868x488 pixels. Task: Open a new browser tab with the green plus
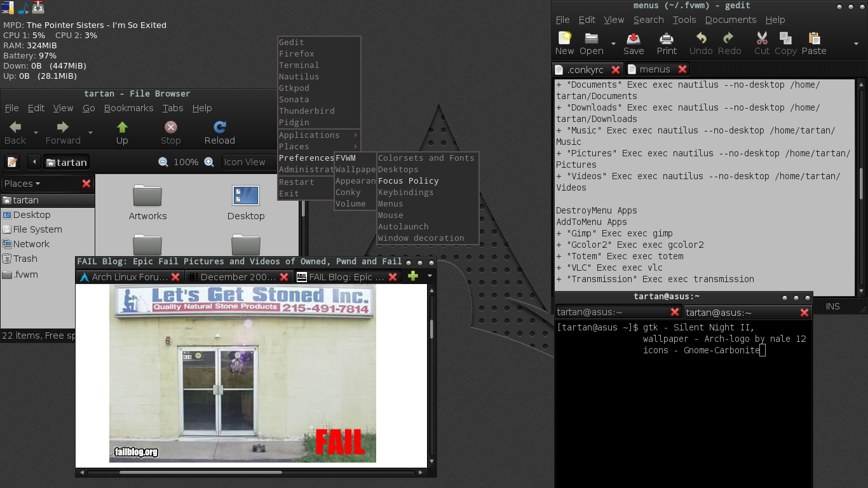coord(413,276)
